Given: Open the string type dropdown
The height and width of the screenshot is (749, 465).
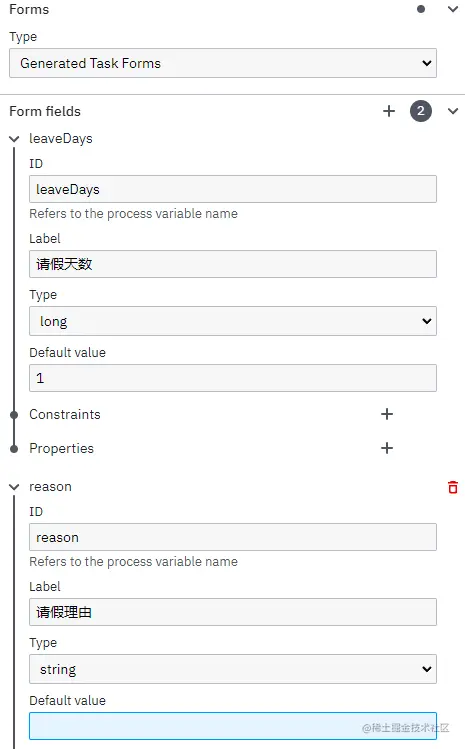Looking at the screenshot, I should click(x=233, y=669).
